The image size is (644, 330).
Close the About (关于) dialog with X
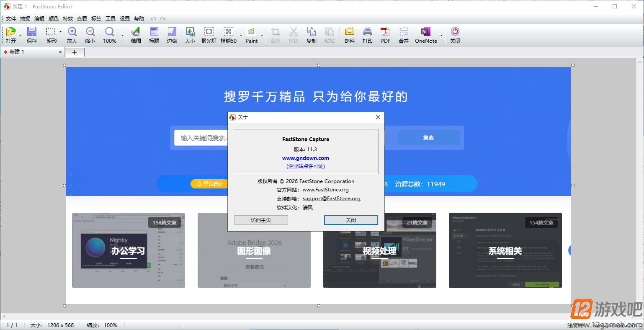(378, 117)
